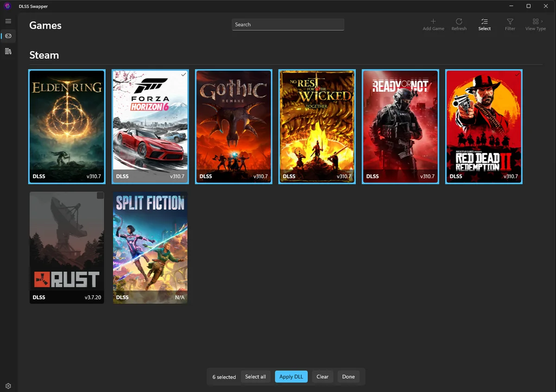This screenshot has height=392, width=556.
Task: Click the 6 selected counter text
Action: coord(224,377)
